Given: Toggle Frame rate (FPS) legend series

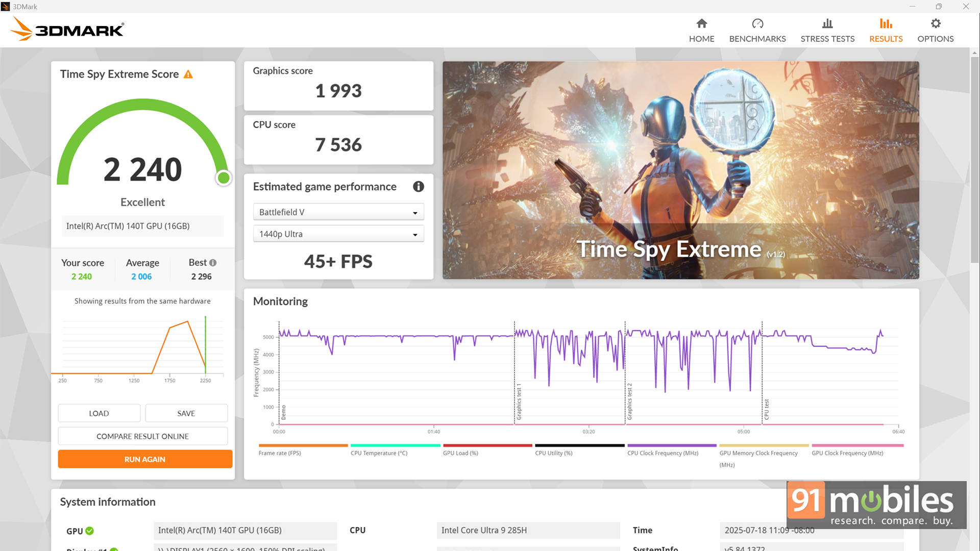Looking at the screenshot, I should (303, 450).
